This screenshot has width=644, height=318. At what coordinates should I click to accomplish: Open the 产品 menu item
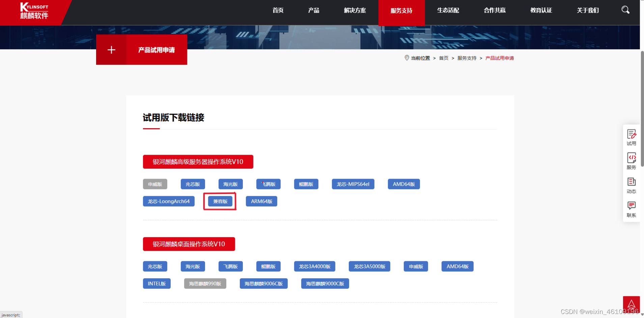[314, 10]
